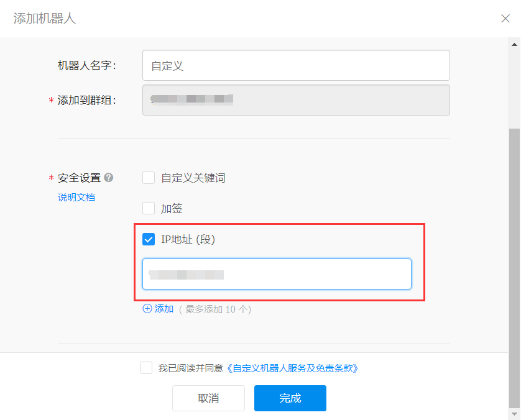This screenshot has width=521, height=420.
Task: Click the IP address input field
Action: pyautogui.click(x=277, y=274)
